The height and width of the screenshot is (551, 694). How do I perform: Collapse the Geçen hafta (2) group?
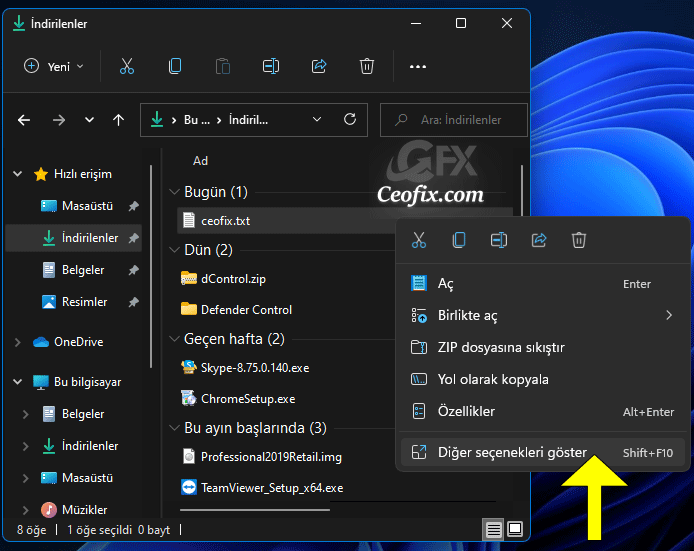174,339
